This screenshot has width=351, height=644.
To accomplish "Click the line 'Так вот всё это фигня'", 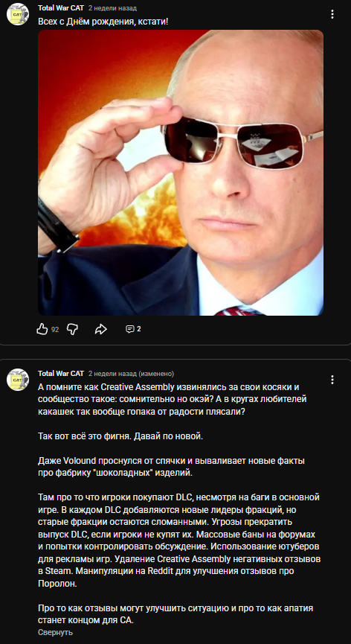I will 120,436.
